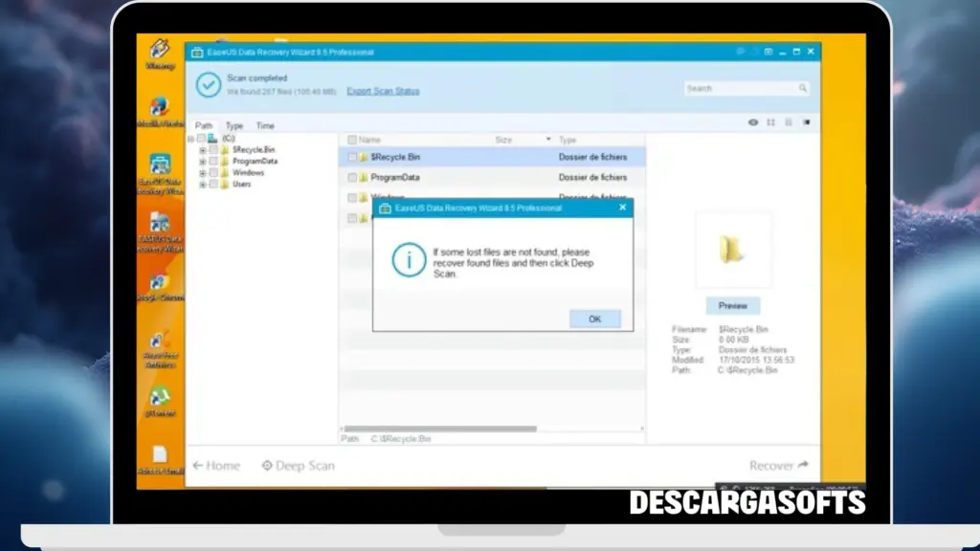This screenshot has height=551, width=980.
Task: Open the Size column sort dropdown arrow
Action: coord(548,139)
